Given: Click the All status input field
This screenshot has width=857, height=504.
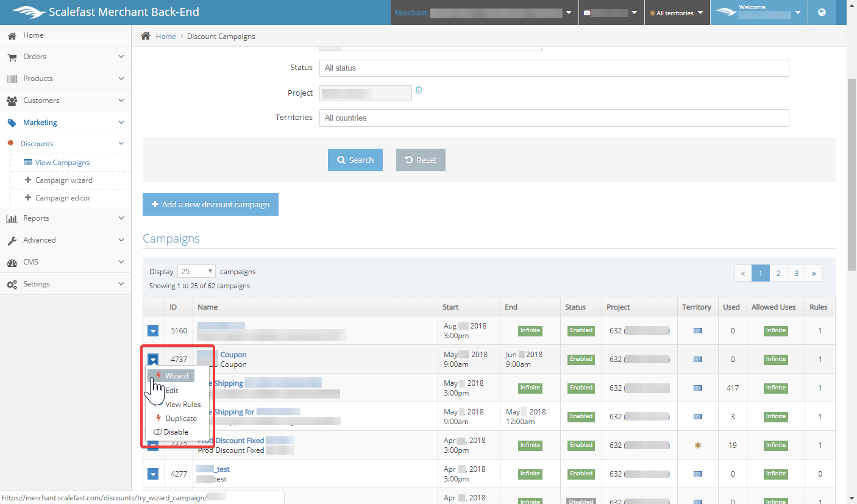Looking at the screenshot, I should (x=553, y=68).
